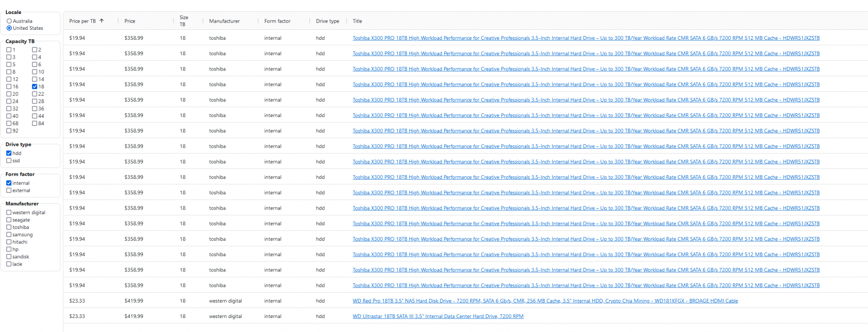Tick the 22 TB capacity box
The image size is (868, 332).
[34, 94]
